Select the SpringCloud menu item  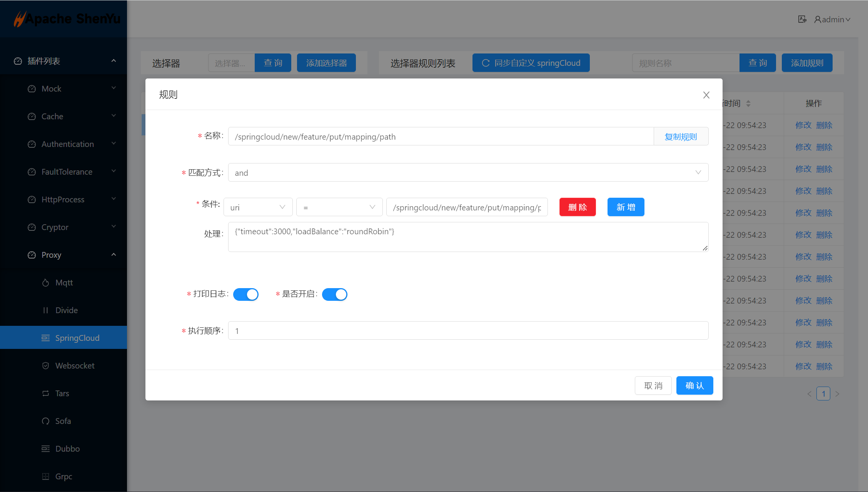tap(77, 338)
